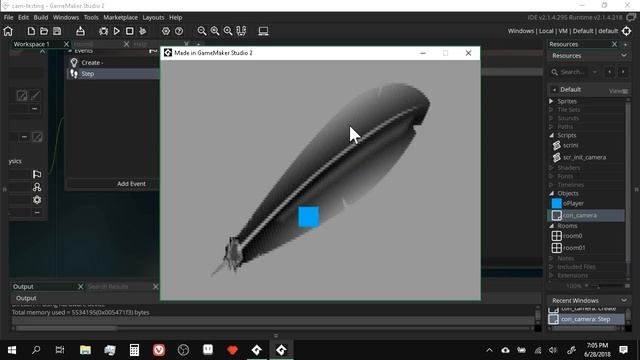Click the parent/children icon in left panel
Viewport: 640px width, 360px height.
click(x=37, y=187)
